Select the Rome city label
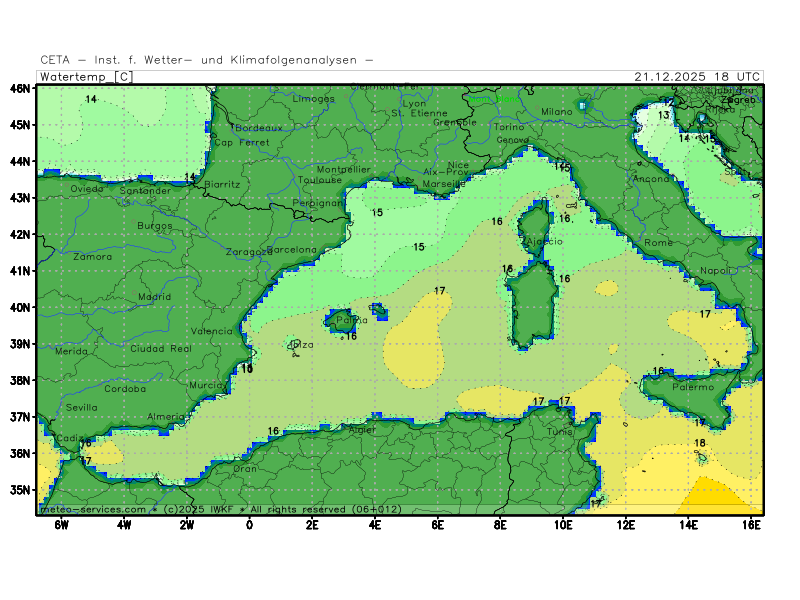This screenshot has width=800, height=600. (659, 243)
